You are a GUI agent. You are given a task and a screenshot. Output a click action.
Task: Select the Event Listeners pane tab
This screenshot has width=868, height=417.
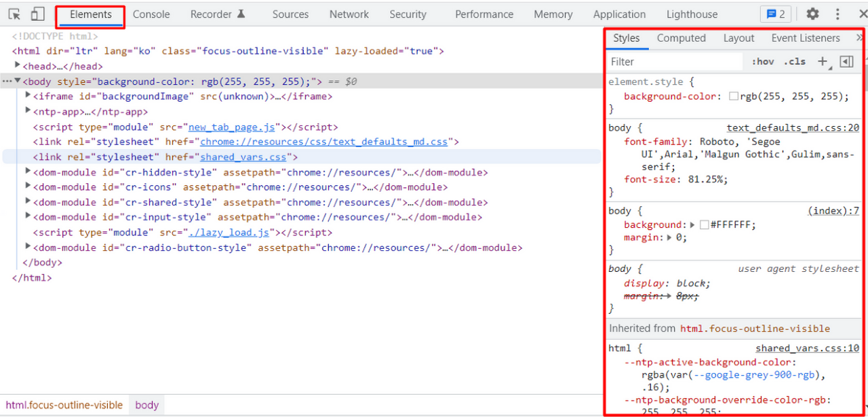pos(805,38)
